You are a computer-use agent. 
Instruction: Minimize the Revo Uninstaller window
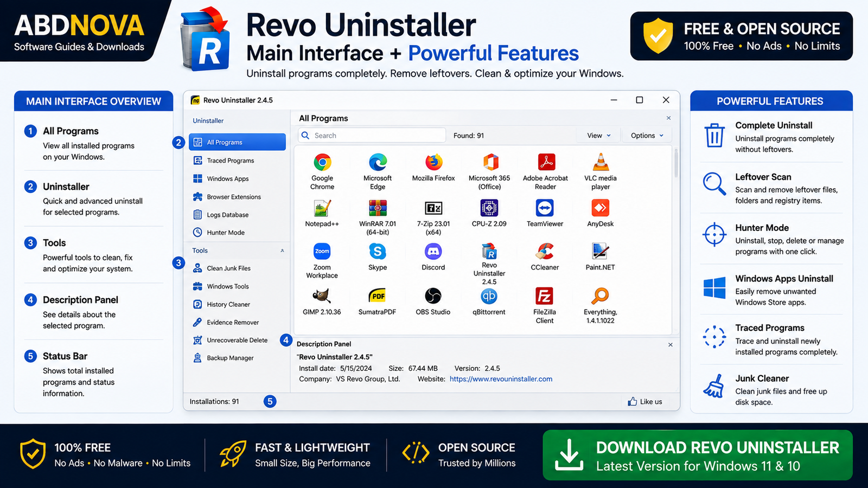tap(614, 100)
